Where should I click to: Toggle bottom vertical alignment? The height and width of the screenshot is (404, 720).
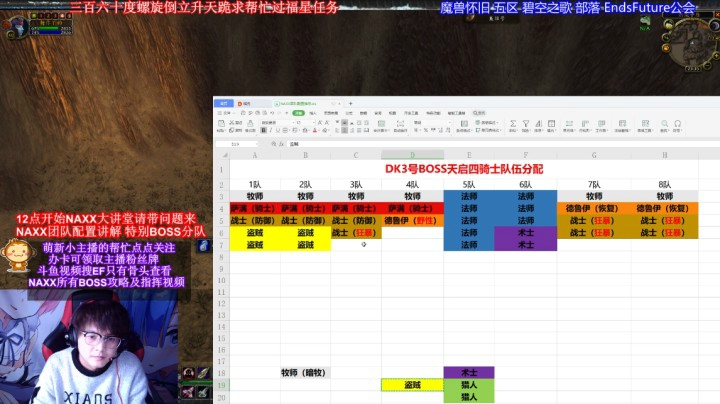[x=352, y=123]
